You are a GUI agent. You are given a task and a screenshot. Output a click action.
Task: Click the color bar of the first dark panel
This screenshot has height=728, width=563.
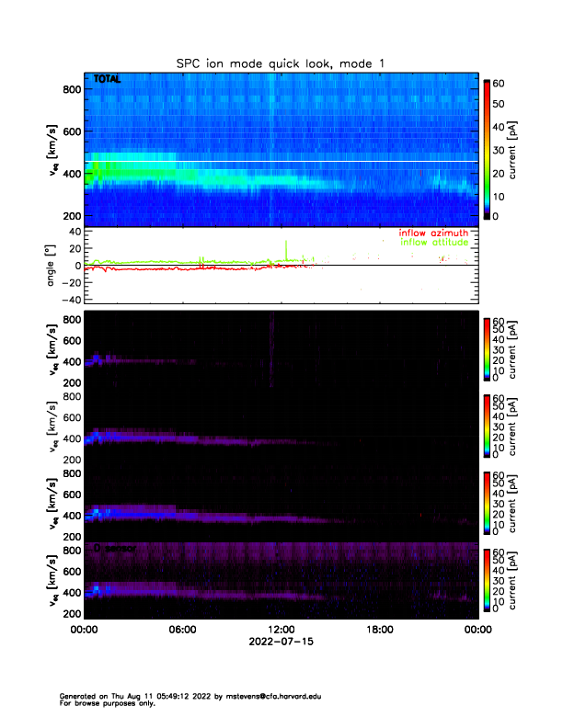click(487, 341)
